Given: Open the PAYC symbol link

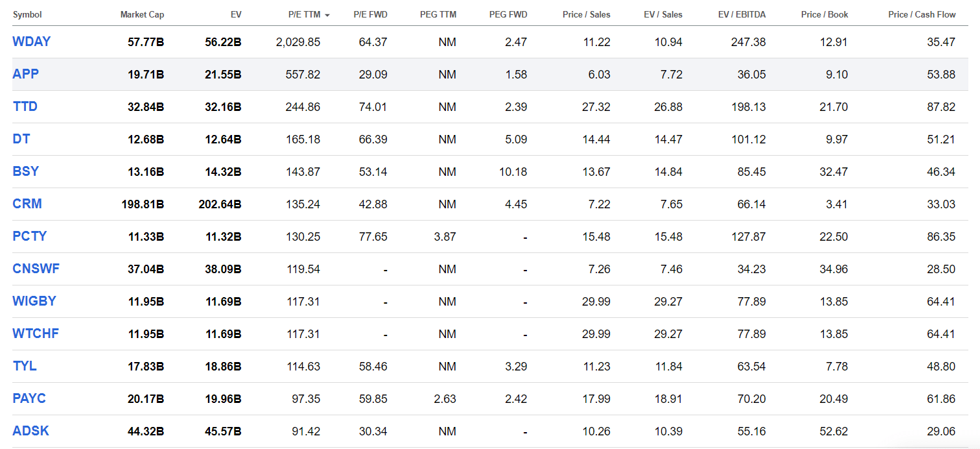Looking at the screenshot, I should (x=29, y=398).
